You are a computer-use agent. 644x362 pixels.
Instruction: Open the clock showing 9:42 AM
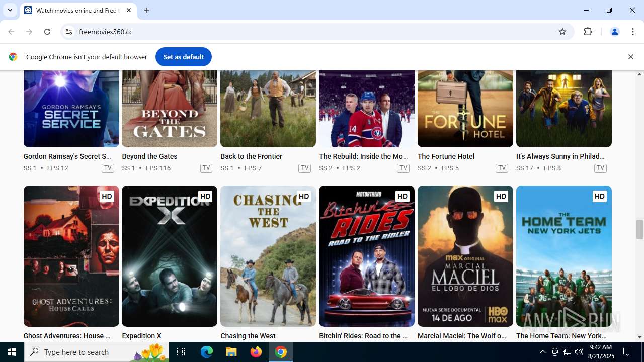tap(600, 352)
